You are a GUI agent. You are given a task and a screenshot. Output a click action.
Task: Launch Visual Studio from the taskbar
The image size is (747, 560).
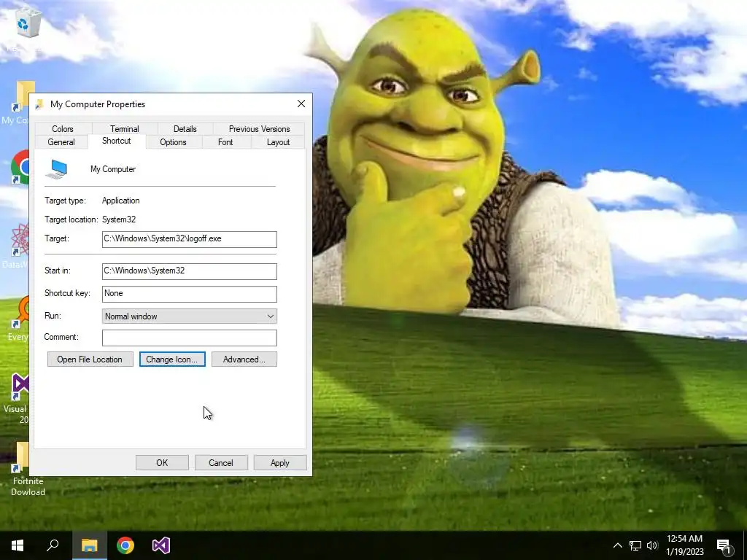pyautogui.click(x=161, y=545)
